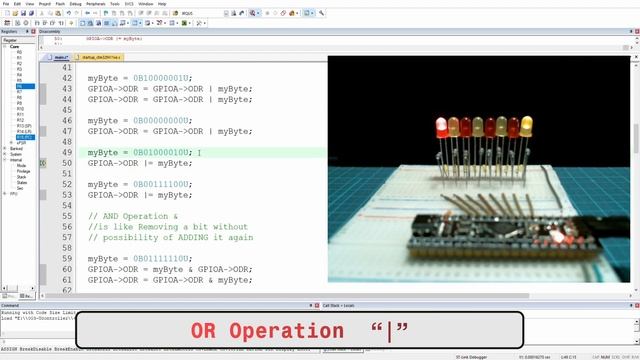Open the Window menu
640x360 pixels.
146,4
